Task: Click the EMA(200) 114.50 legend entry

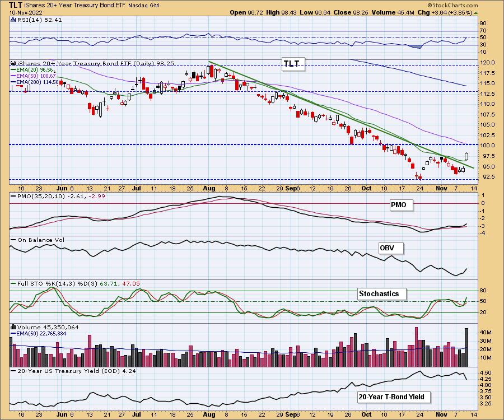Action: point(35,82)
